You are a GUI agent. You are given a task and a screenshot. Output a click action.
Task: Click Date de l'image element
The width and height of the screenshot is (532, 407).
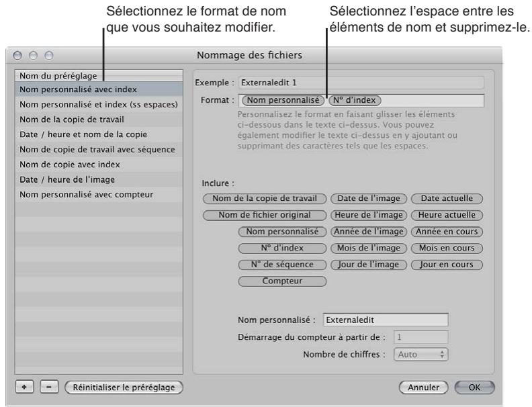369,198
